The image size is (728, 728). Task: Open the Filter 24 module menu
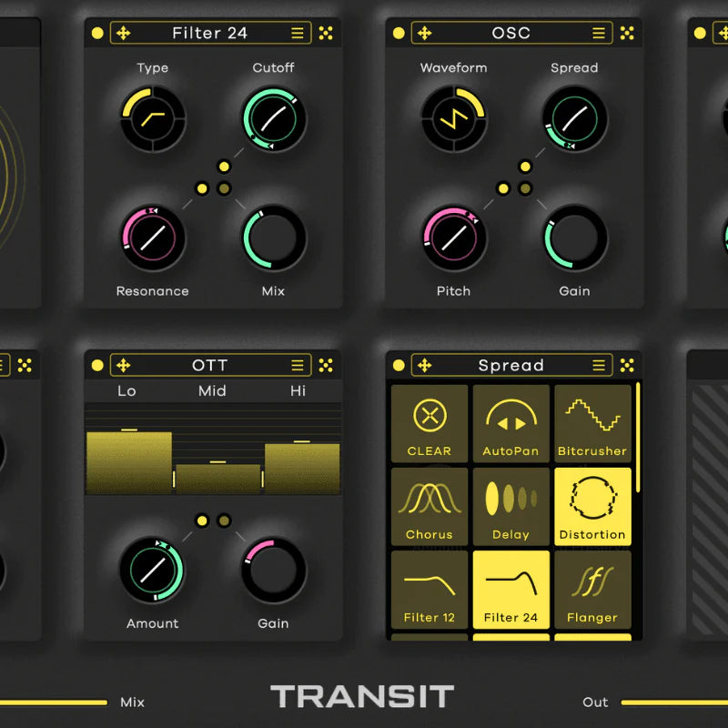pos(298,33)
